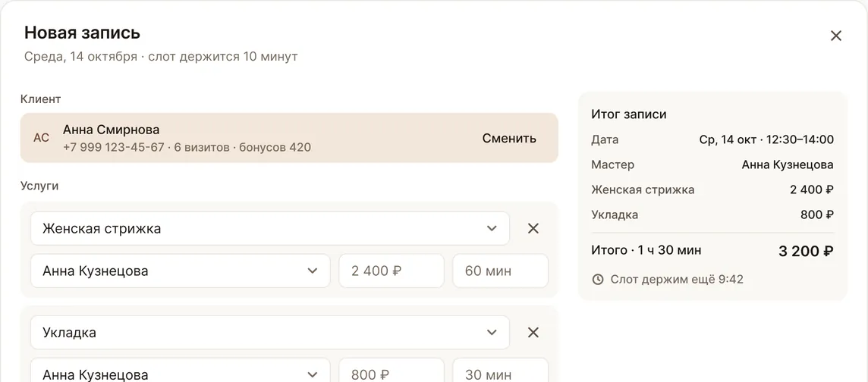Click the chevron in Укладка selector
Image resolution: width=868 pixels, height=382 pixels.
coord(492,332)
